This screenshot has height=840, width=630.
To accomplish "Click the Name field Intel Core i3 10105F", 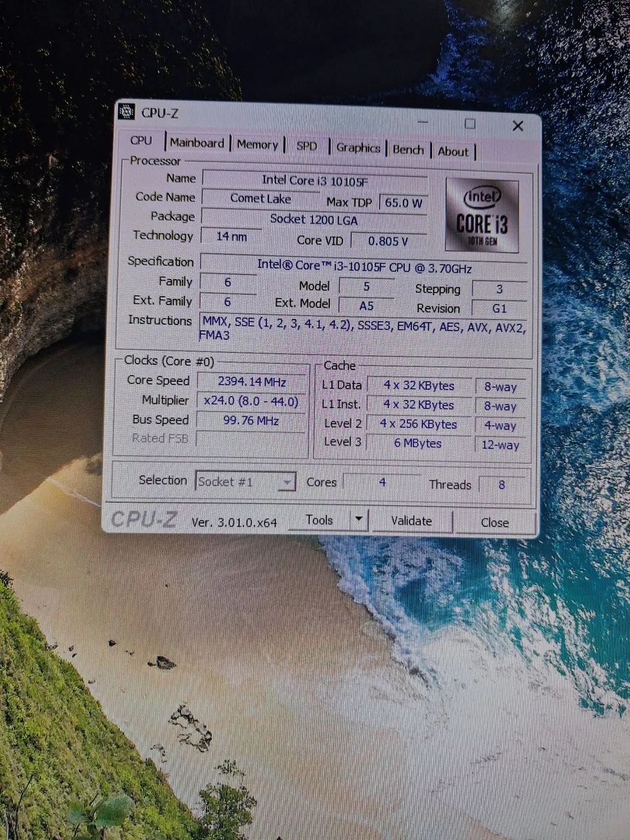I will 314,180.
